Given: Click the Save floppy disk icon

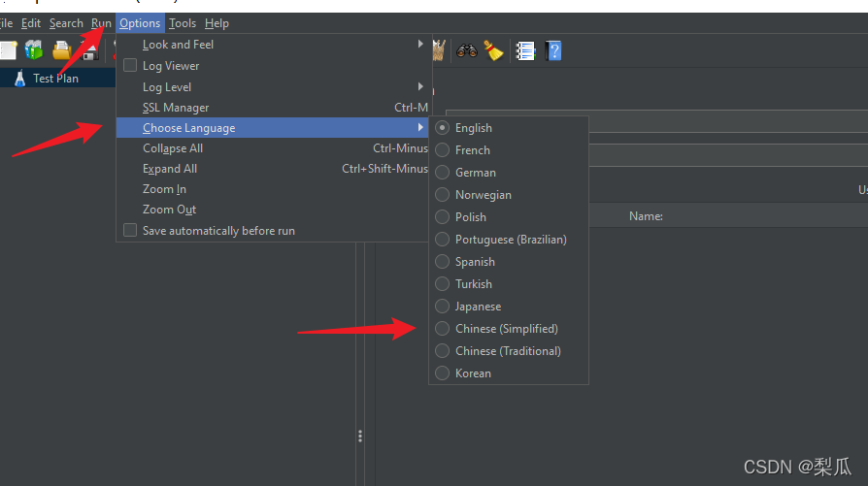Looking at the screenshot, I should coord(88,50).
